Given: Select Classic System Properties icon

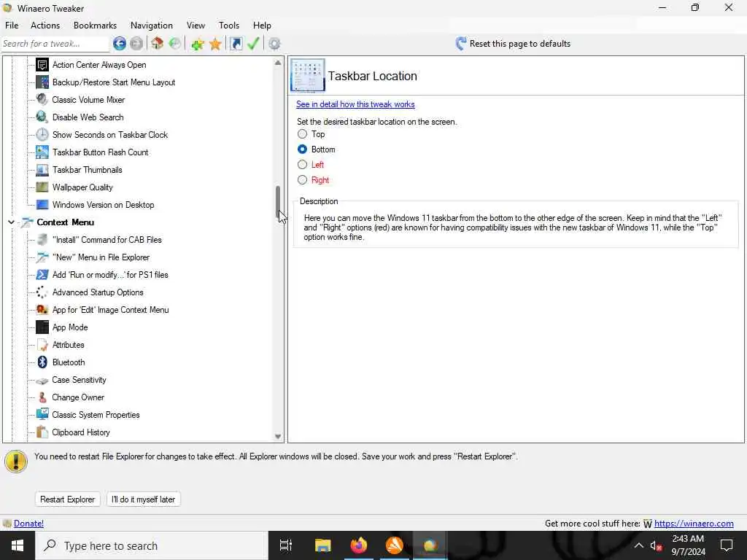Looking at the screenshot, I should point(42,415).
